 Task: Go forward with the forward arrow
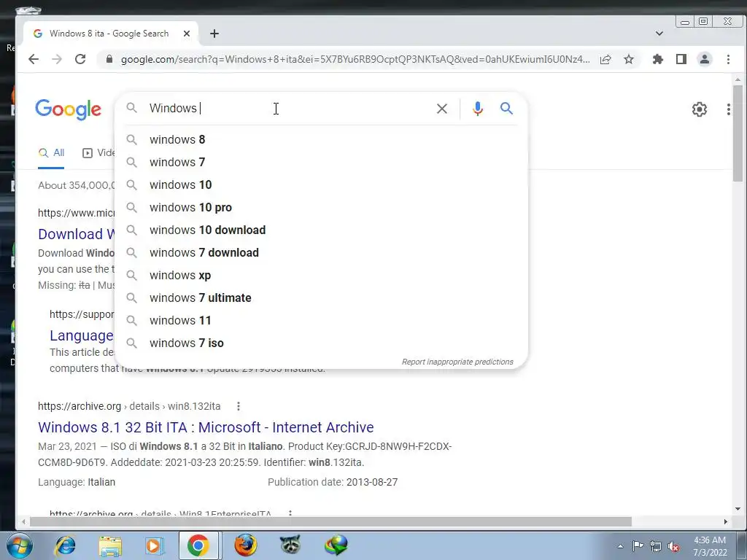point(57,59)
